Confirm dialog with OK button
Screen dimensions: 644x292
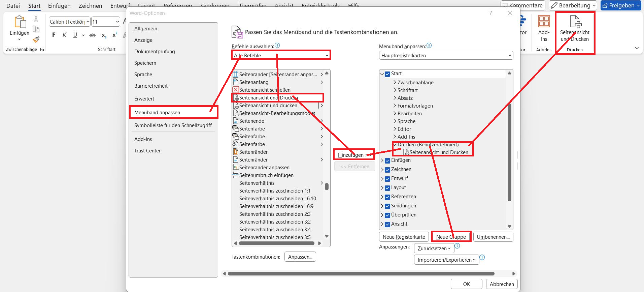point(467,284)
